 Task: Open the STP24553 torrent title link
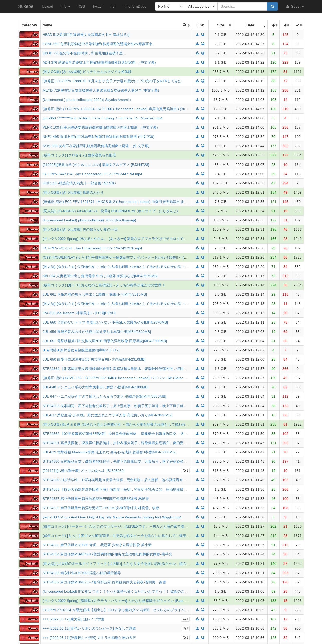click(82, 573)
